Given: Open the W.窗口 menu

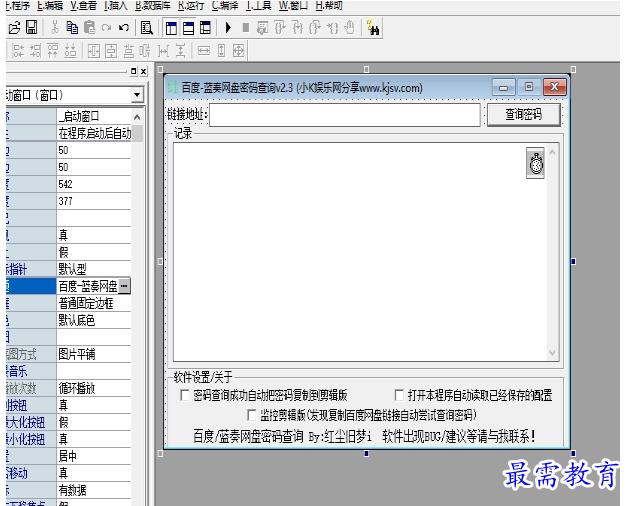Looking at the screenshot, I should (x=293, y=5).
